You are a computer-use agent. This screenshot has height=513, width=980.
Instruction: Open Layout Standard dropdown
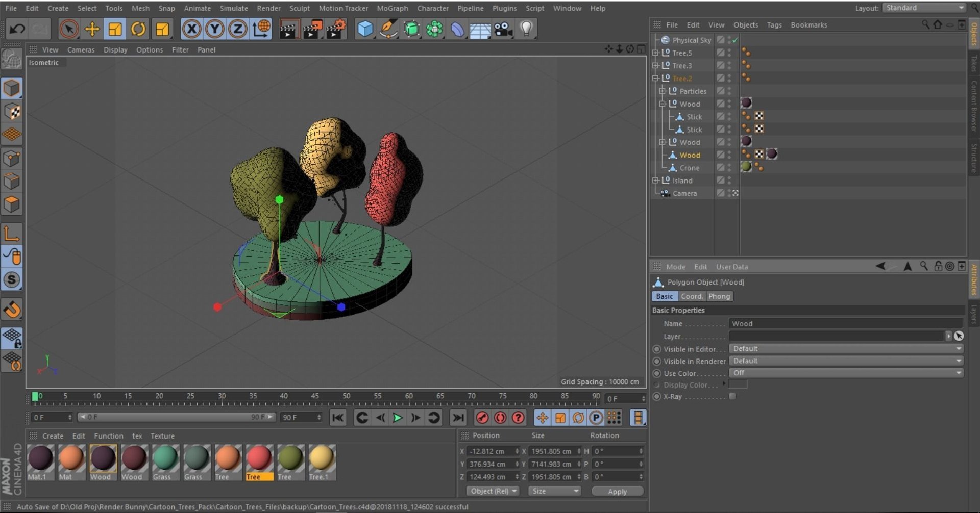pos(925,8)
